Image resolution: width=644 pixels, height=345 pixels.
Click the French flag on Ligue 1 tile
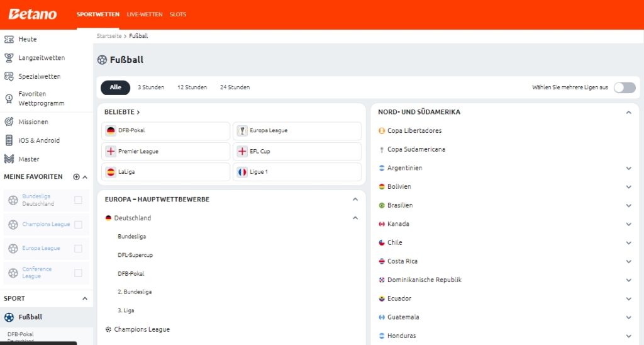(x=242, y=172)
